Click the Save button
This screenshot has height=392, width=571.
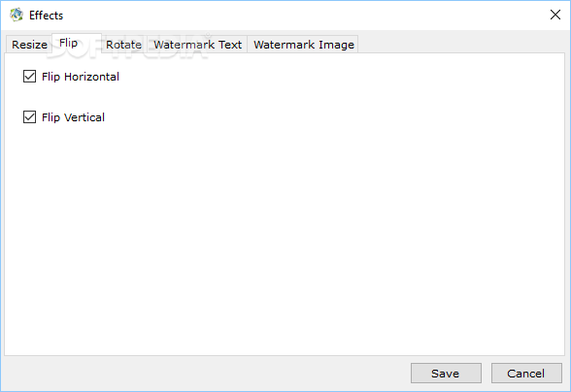click(446, 373)
